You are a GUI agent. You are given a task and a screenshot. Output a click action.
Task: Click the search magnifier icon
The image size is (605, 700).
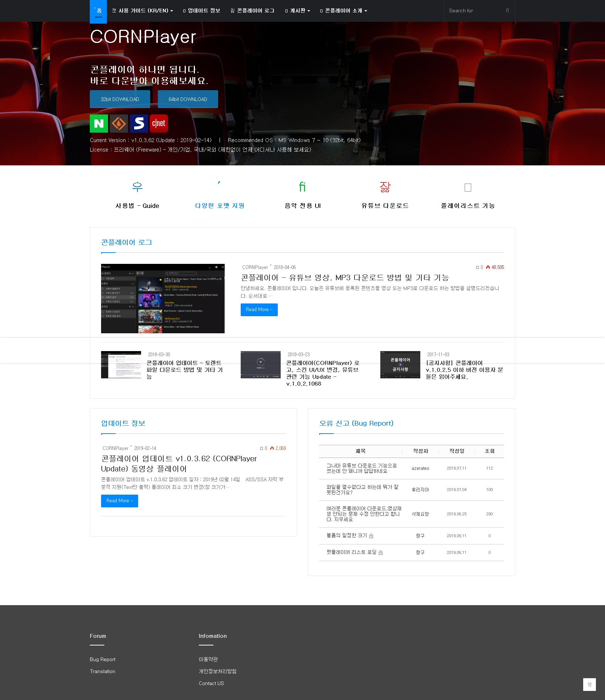coord(507,11)
